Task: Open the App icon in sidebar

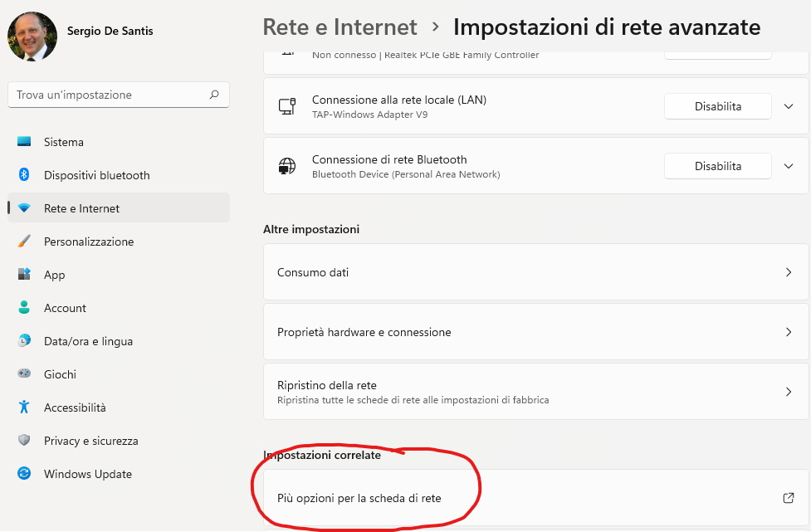Action: tap(24, 274)
